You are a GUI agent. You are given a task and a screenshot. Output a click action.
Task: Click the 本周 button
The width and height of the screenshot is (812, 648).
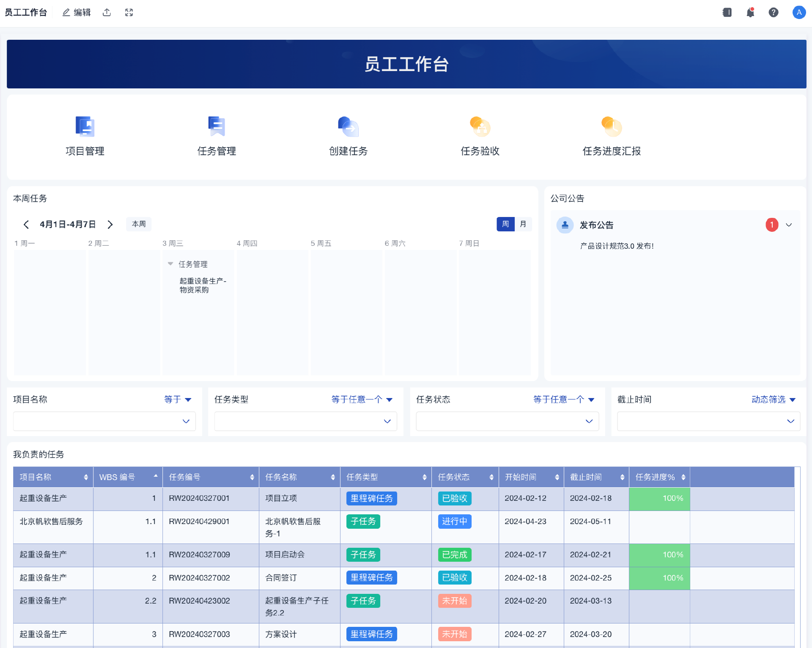pyautogui.click(x=139, y=224)
